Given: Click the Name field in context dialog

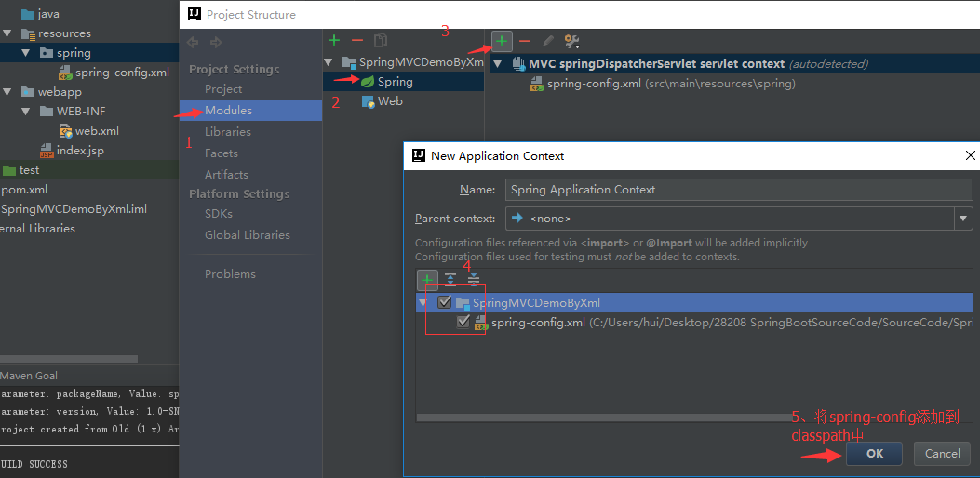Looking at the screenshot, I should (739, 190).
